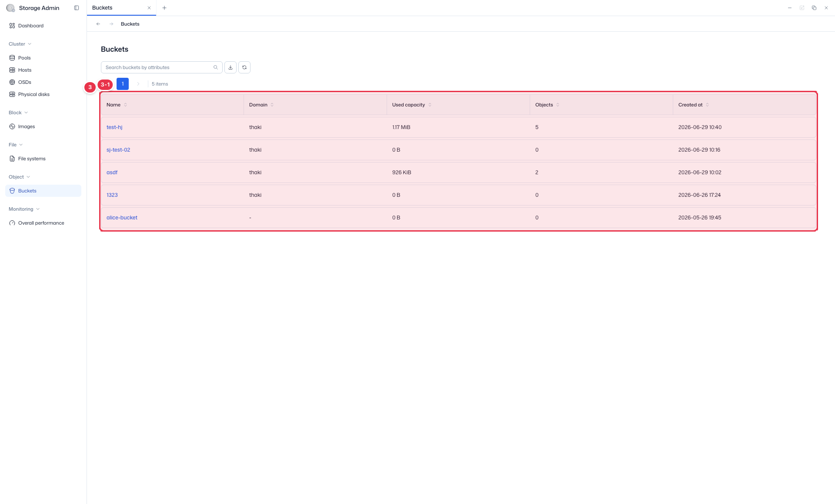Sort table by Created at
This screenshot has width=835, height=504.
point(708,105)
